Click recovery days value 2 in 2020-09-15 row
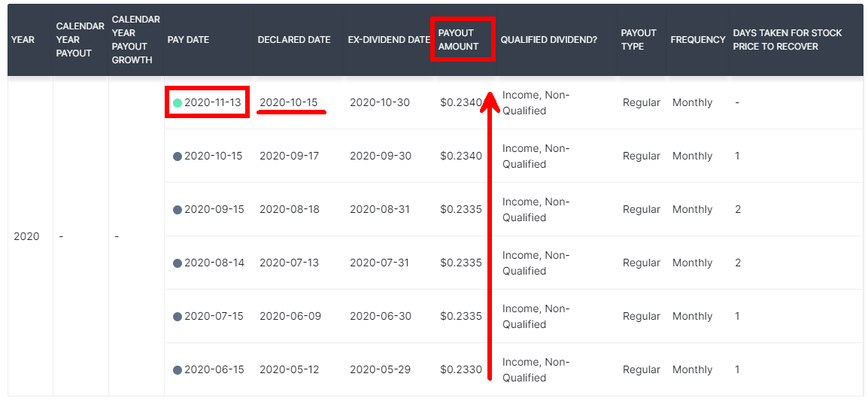The width and height of the screenshot is (868, 401). [x=738, y=209]
